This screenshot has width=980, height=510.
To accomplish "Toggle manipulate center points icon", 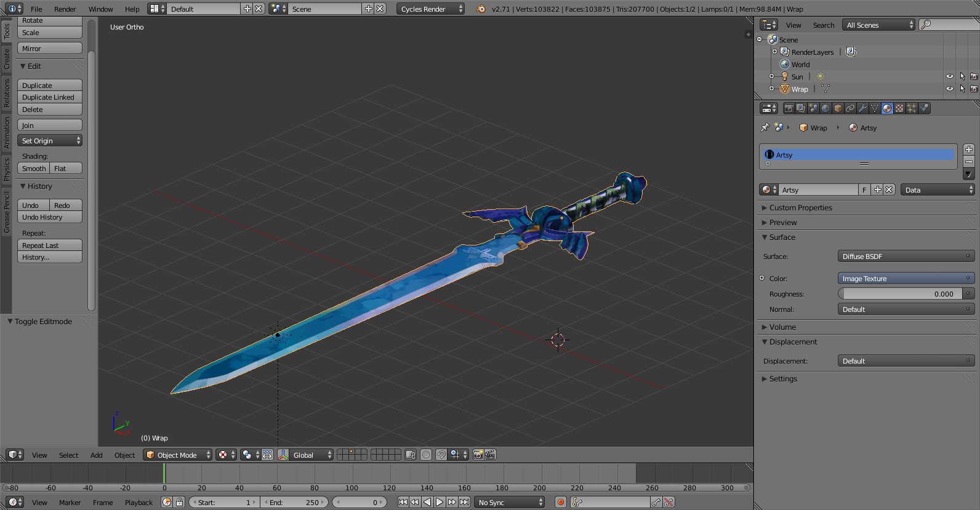I will click(x=267, y=455).
